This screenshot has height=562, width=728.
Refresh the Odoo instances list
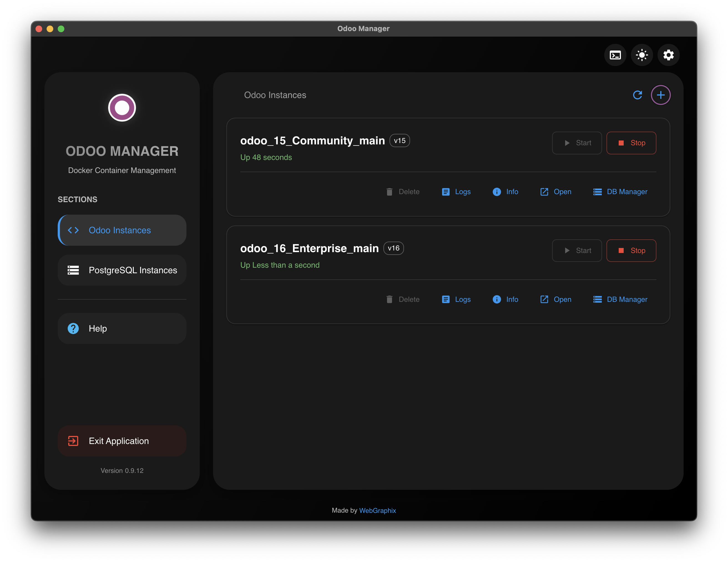[x=638, y=95]
